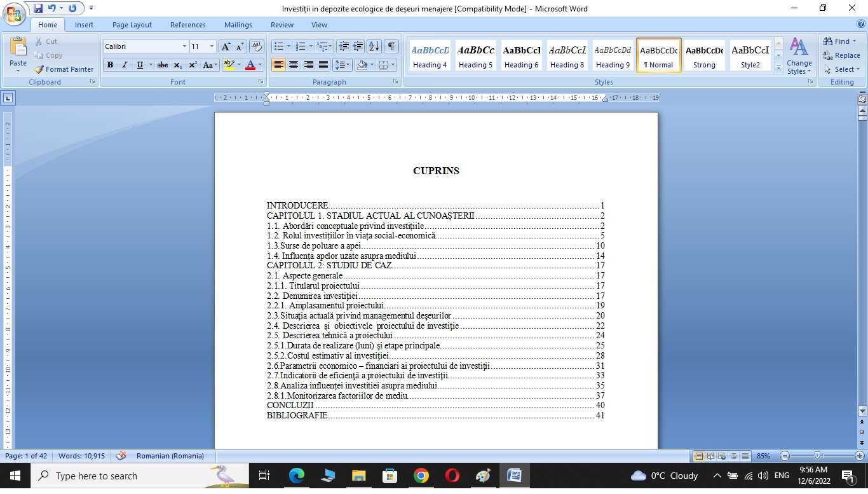Switch to the Page Layout tab
The image size is (868, 494).
[132, 25]
